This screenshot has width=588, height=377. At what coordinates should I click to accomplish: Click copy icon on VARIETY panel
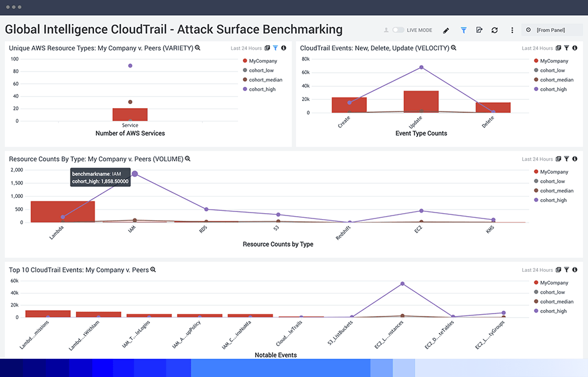[x=268, y=48]
